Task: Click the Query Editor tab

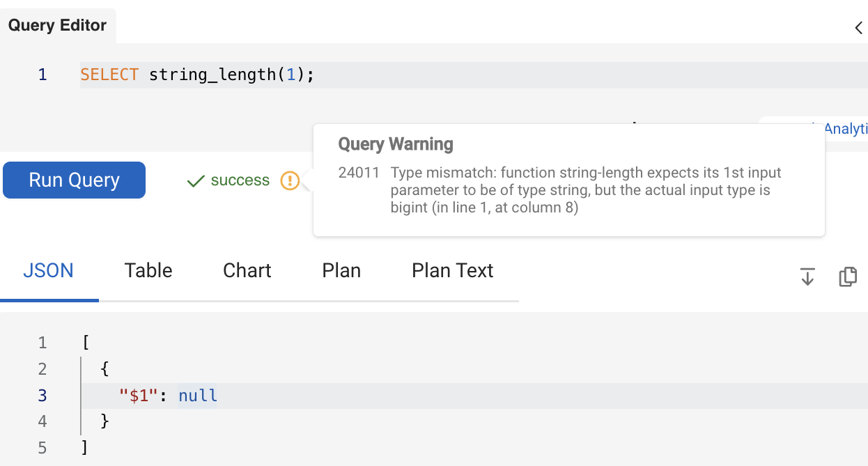Action: click(x=58, y=25)
